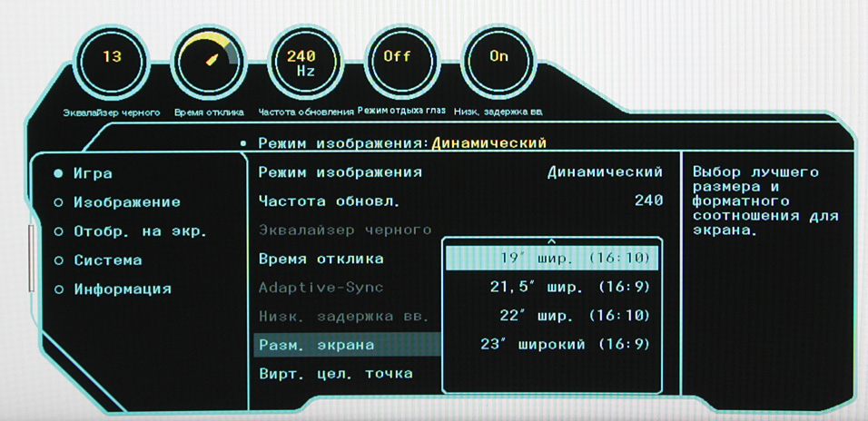The image size is (868, 421).
Task: Select the Время отклика setting row
Action: (x=321, y=259)
